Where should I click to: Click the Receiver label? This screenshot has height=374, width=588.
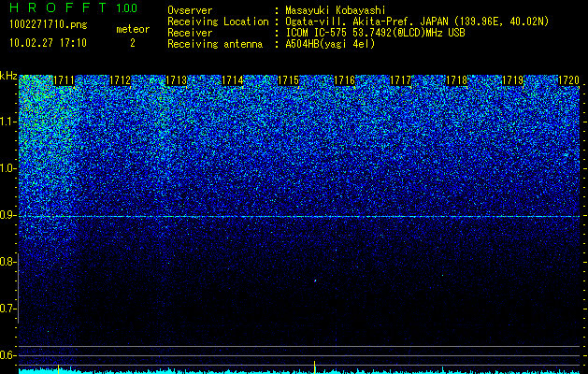pyautogui.click(x=190, y=33)
